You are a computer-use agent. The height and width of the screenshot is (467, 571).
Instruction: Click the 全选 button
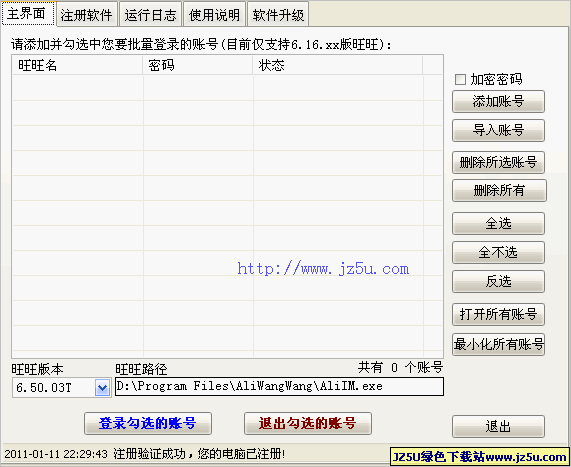(x=498, y=223)
